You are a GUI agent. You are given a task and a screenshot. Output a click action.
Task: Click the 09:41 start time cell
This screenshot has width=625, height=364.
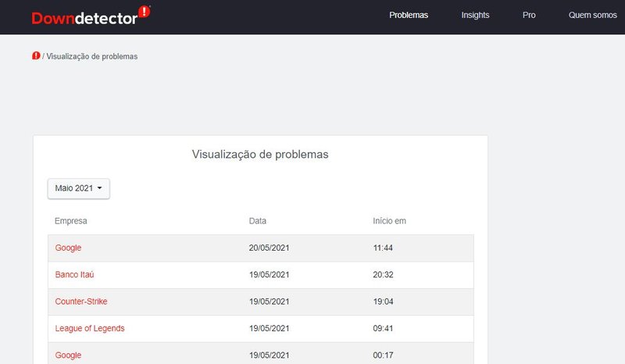[383, 328]
